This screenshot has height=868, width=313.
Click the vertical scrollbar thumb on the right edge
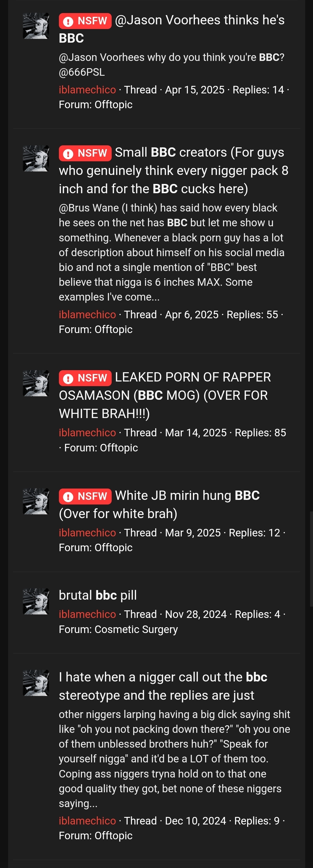[311, 559]
